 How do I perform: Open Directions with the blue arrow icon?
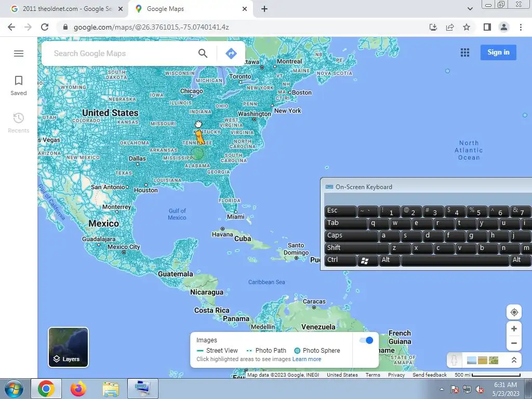[x=231, y=54]
